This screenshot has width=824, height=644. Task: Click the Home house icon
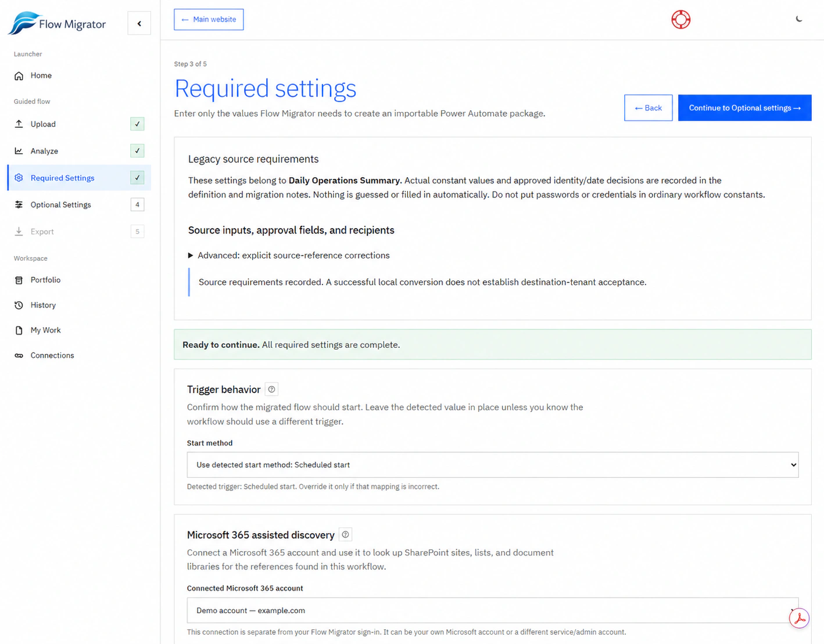(x=19, y=76)
